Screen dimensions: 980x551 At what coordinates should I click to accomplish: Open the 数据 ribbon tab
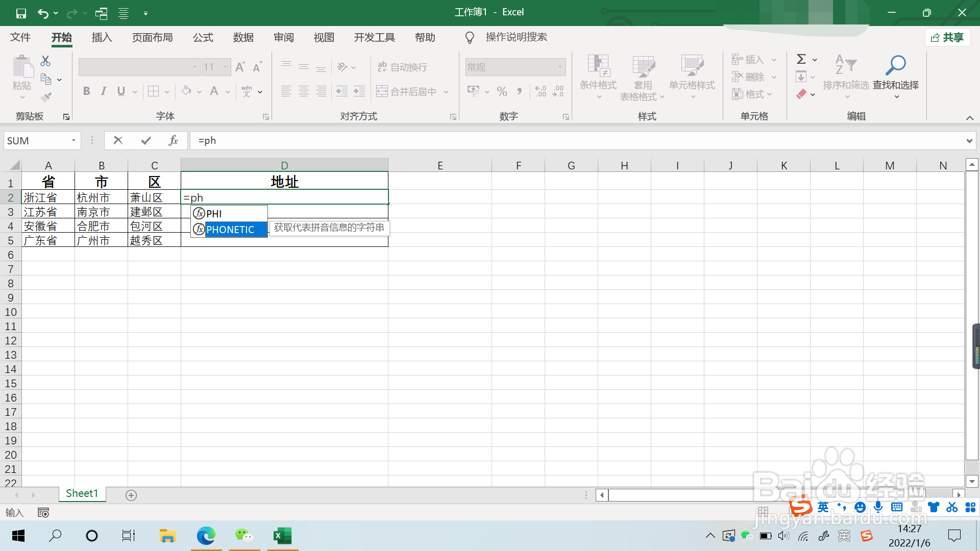(243, 37)
